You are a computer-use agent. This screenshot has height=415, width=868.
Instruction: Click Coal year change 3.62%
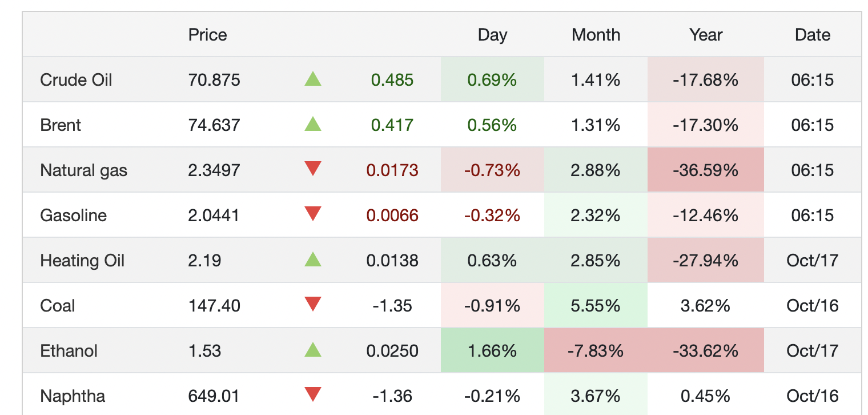(x=706, y=305)
